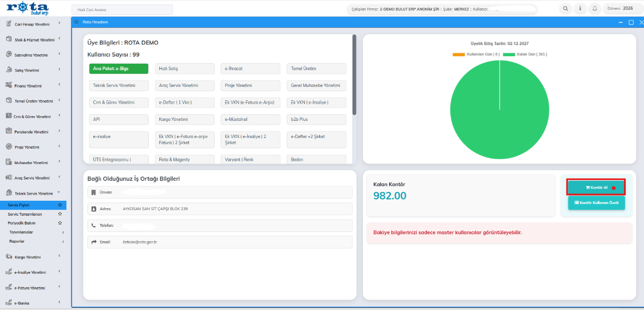
Task: Open the info icon in the header
Action: (580, 8)
